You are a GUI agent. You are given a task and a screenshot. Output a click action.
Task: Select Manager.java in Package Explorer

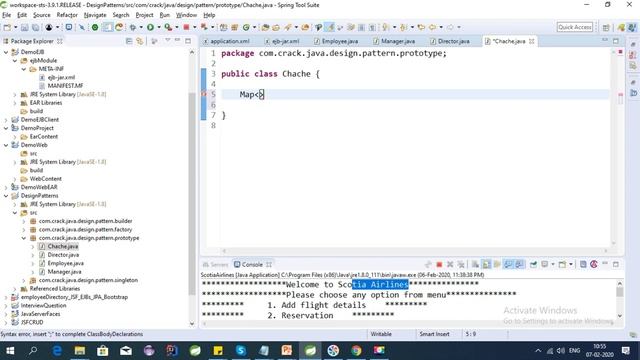[x=64, y=271]
